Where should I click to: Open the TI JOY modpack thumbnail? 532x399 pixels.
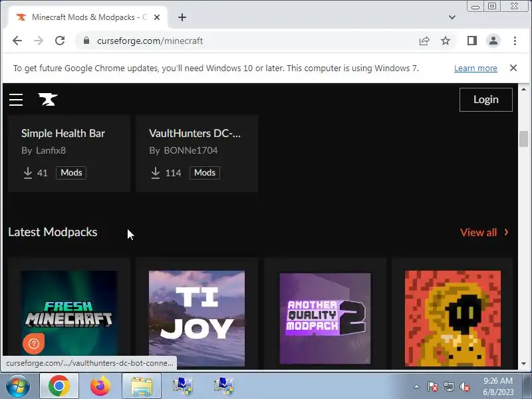[197, 319]
